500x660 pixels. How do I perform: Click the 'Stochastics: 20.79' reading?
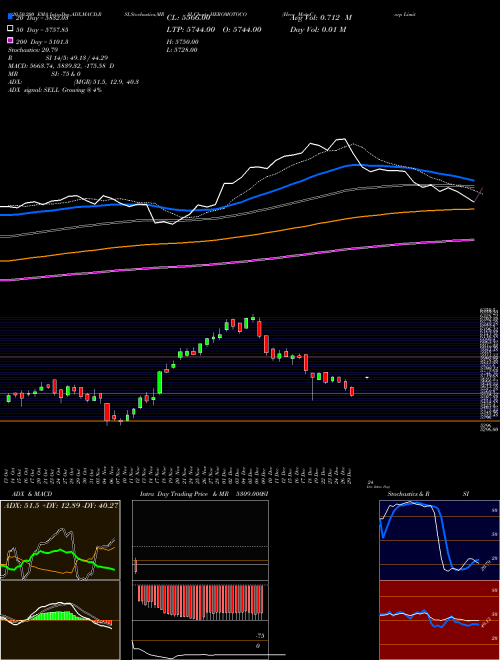33,50
